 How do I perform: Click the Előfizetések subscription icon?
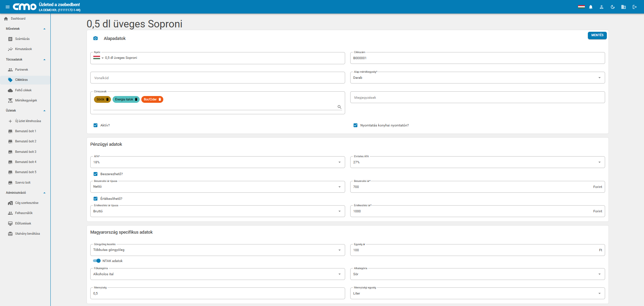(10, 223)
